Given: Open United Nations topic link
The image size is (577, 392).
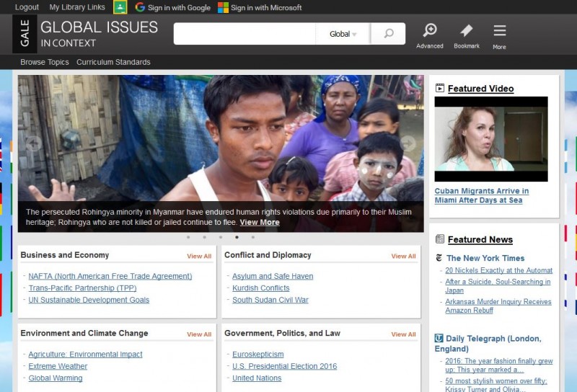Looking at the screenshot, I should point(257,378).
